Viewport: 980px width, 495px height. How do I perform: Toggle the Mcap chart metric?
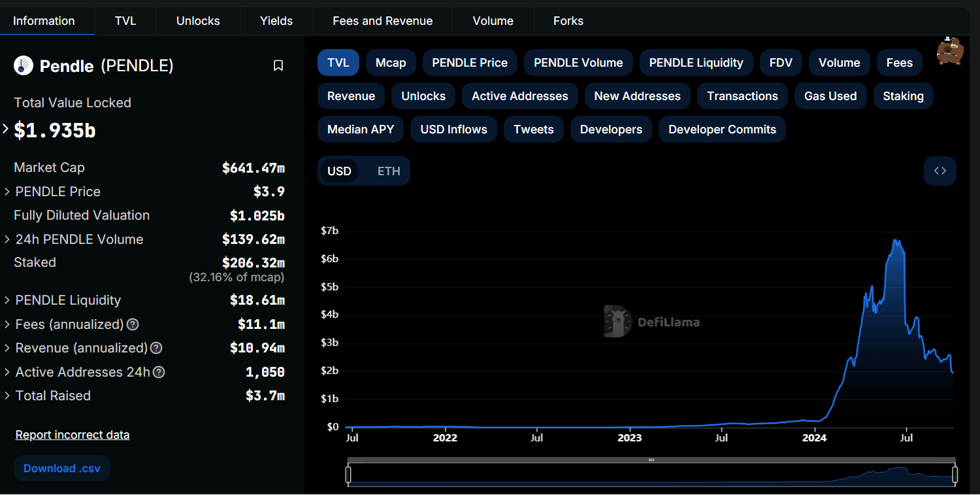pyautogui.click(x=391, y=63)
